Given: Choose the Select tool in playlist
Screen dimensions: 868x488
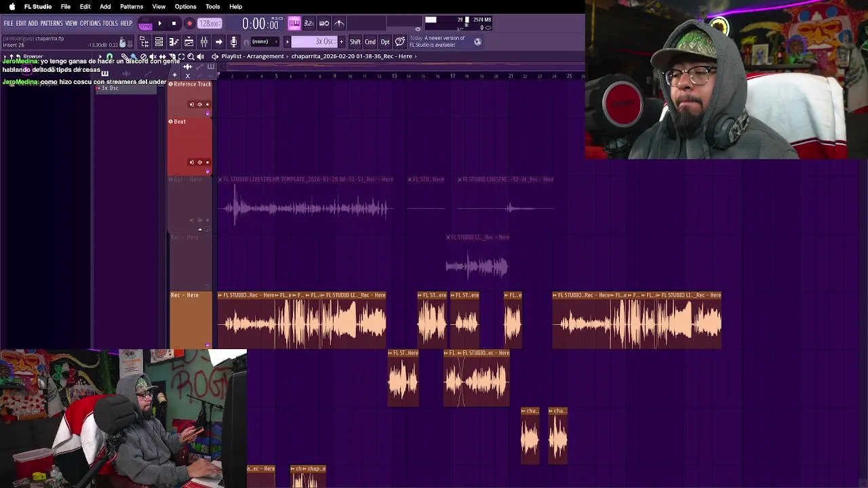Looking at the screenshot, I should (181, 56).
